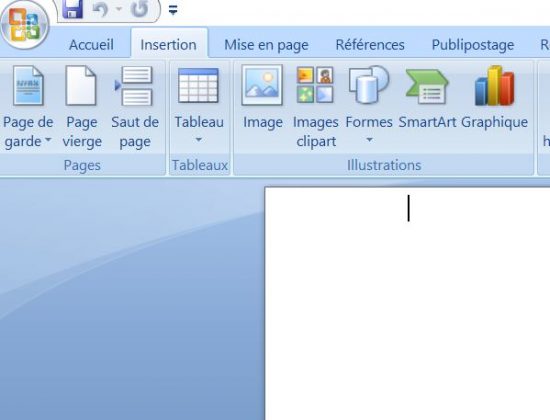Undo the last action
The height and width of the screenshot is (420, 550).
tap(100, 9)
